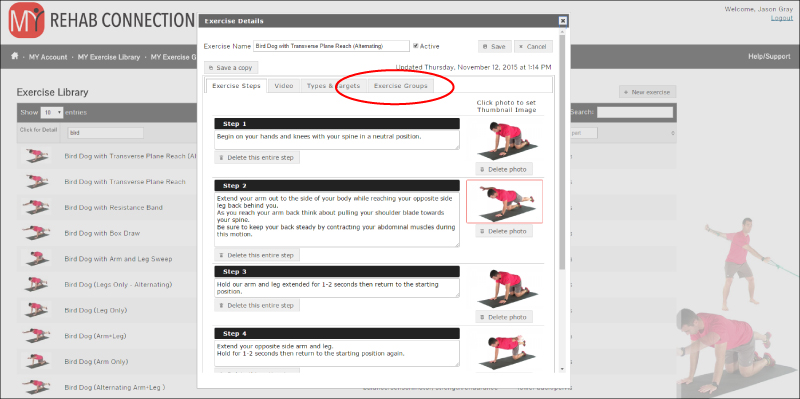
Task: Toggle the Active checkbox
Action: point(416,46)
